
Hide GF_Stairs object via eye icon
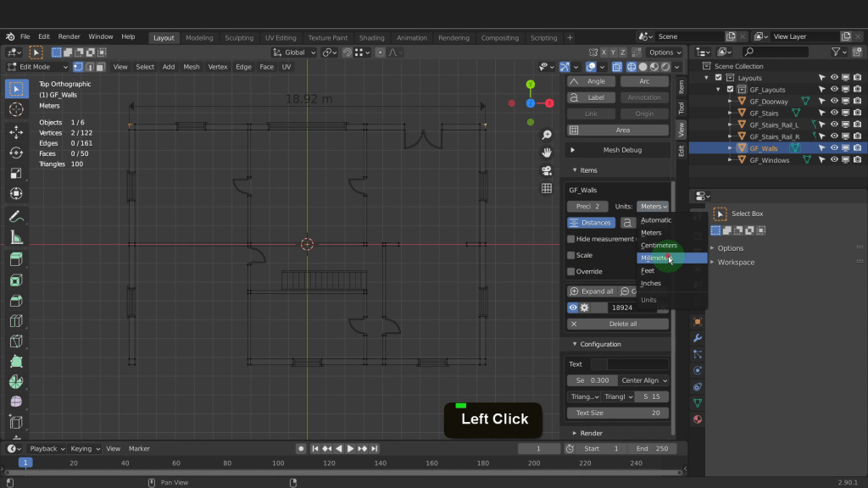pyautogui.click(x=834, y=113)
